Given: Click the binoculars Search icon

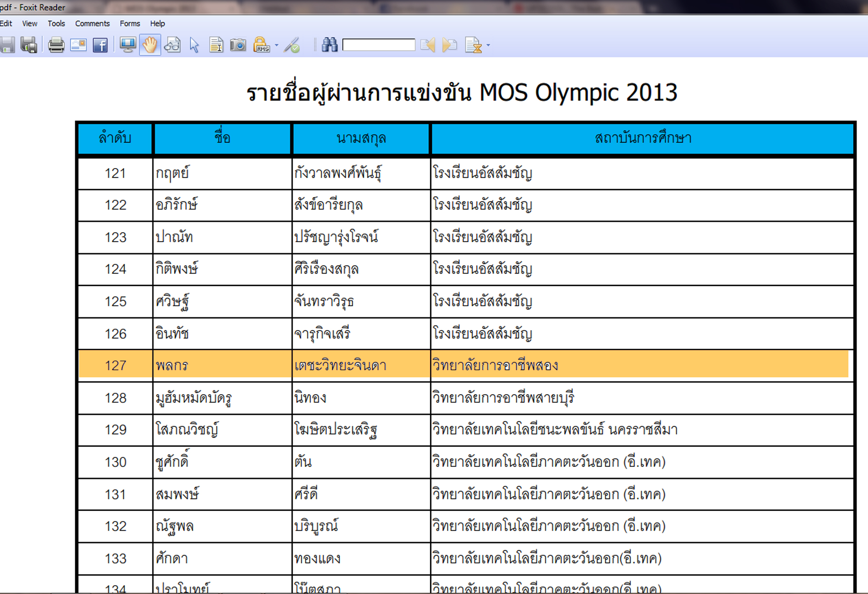Looking at the screenshot, I should click(329, 45).
